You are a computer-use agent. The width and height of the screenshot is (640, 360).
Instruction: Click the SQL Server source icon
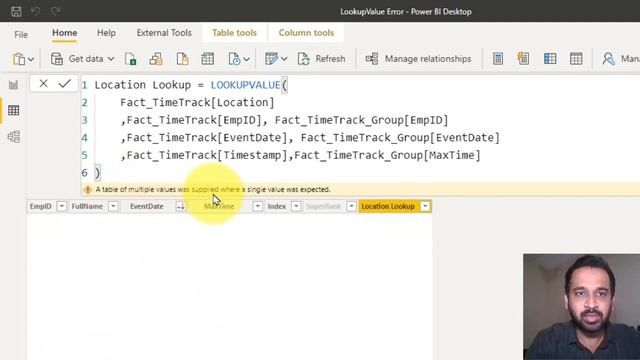click(x=182, y=59)
